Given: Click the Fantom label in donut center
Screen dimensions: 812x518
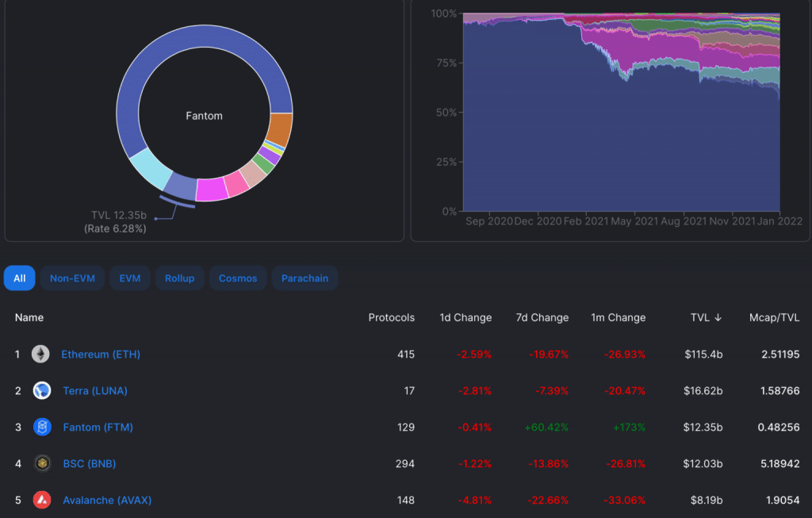Looking at the screenshot, I should point(204,116).
